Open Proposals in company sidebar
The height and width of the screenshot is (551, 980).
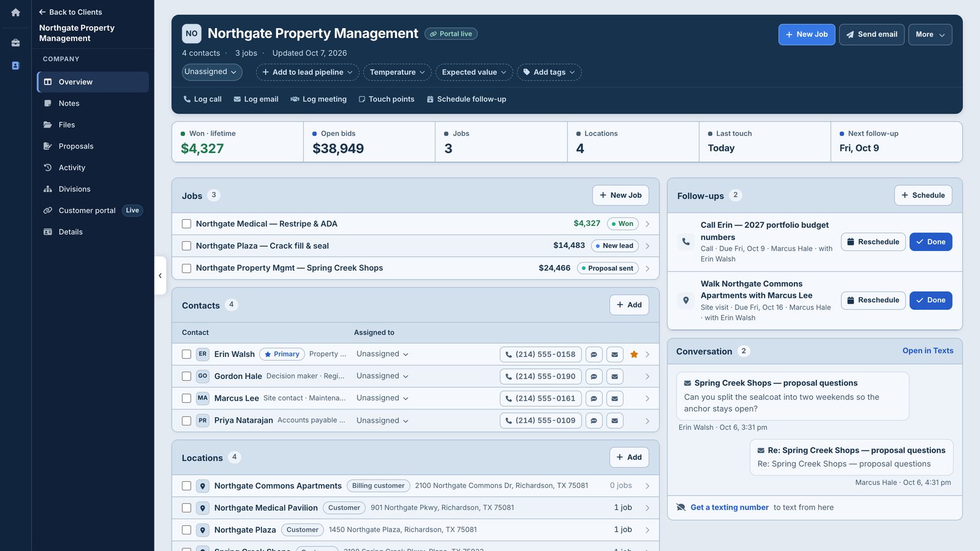pos(92,146)
